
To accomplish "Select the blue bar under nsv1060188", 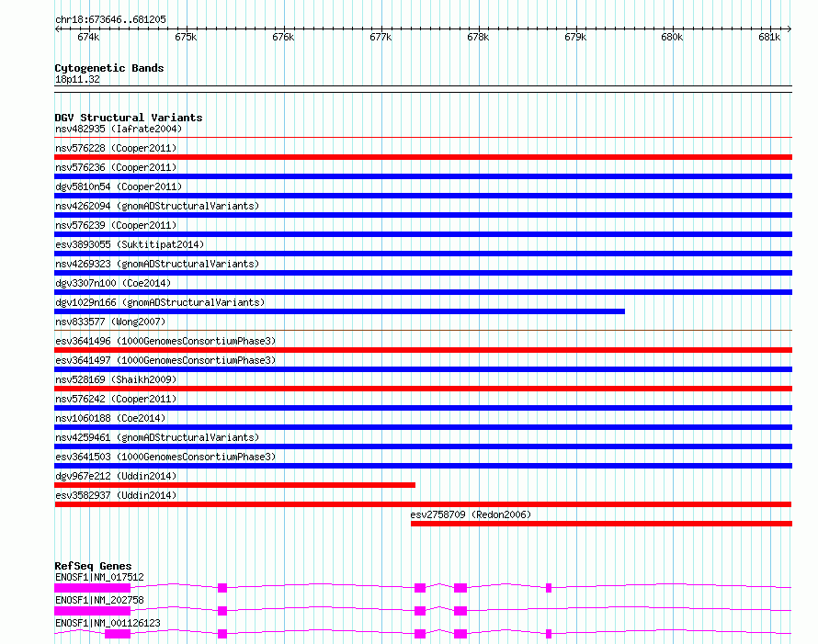I will [x=423, y=427].
